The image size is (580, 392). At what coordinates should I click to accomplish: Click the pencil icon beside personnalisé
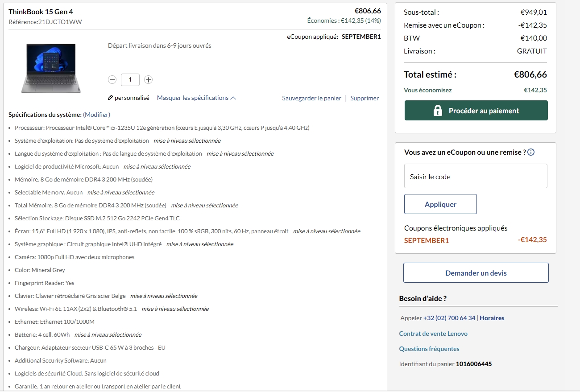pyautogui.click(x=111, y=98)
